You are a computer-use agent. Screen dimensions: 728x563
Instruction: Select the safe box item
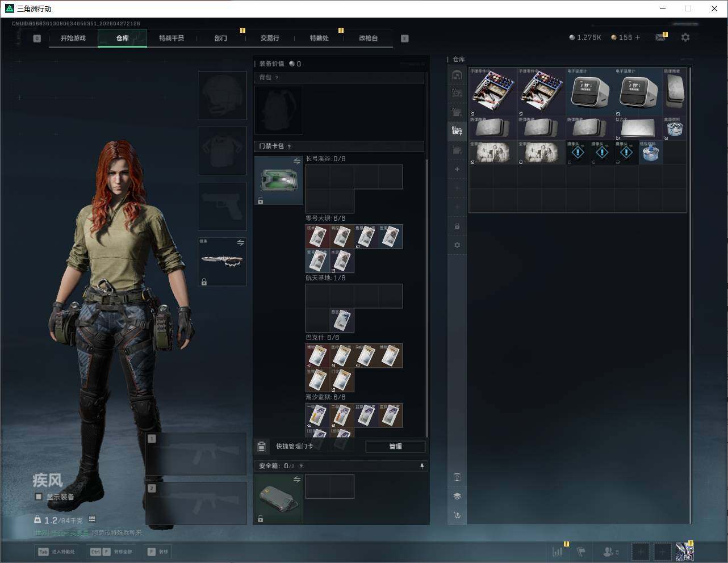279,498
